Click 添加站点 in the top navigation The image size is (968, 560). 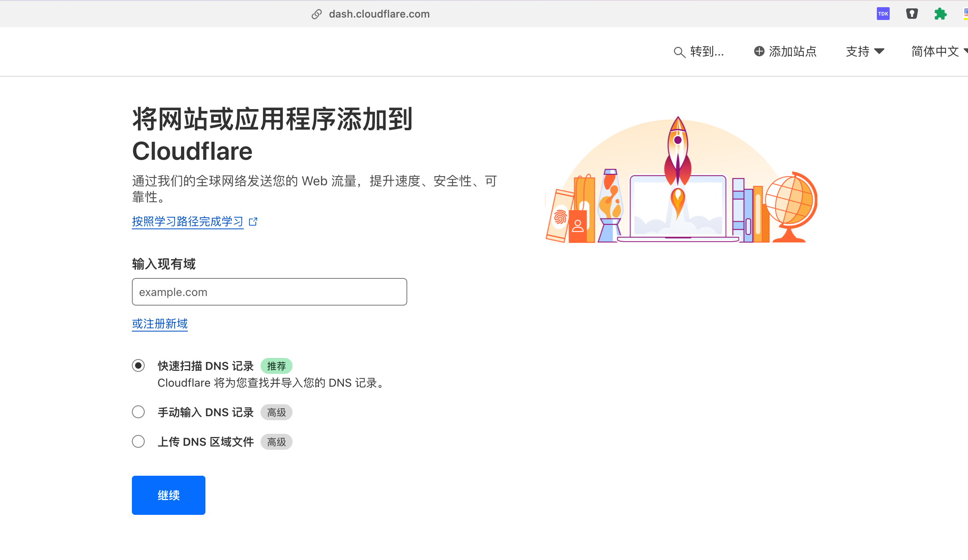(785, 52)
